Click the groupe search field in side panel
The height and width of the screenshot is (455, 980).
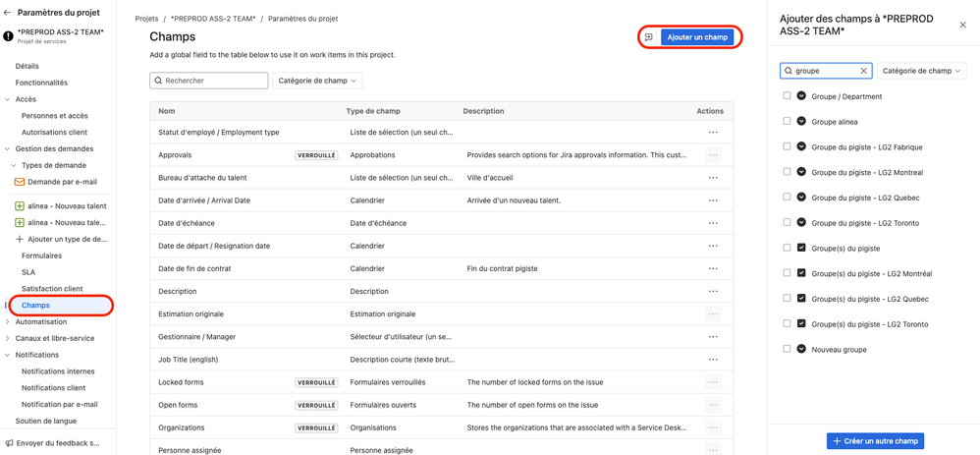click(826, 72)
